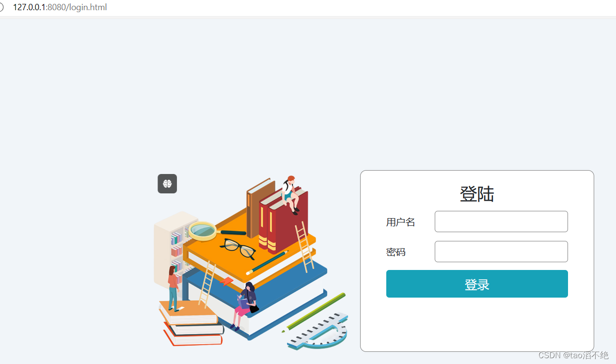The width and height of the screenshot is (616, 364).
Task: Click the black eyeglasses on the orange book
Action: [x=238, y=248]
